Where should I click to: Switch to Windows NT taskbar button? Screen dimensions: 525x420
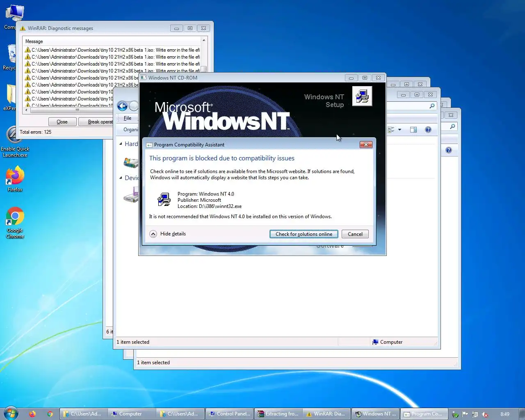375,414
